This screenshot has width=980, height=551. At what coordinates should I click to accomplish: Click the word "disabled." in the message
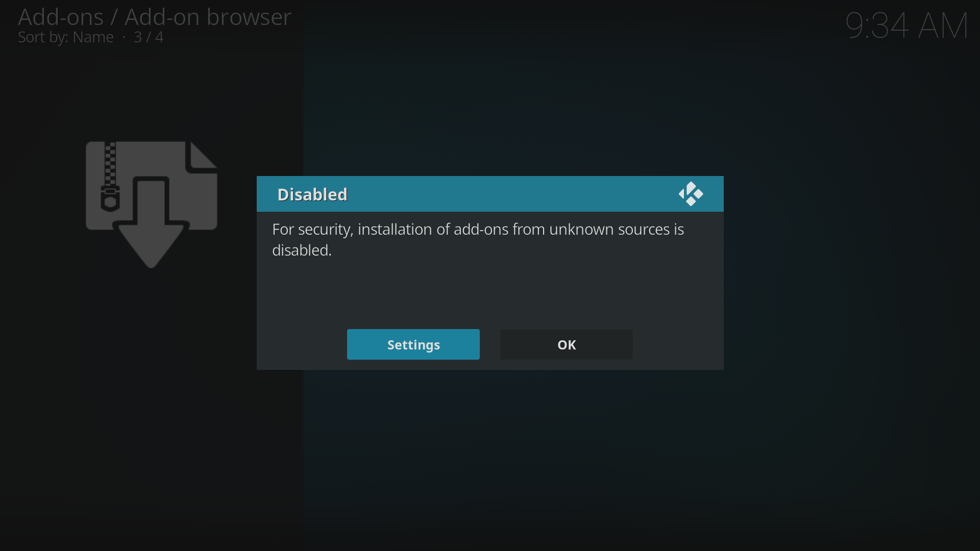click(x=302, y=250)
